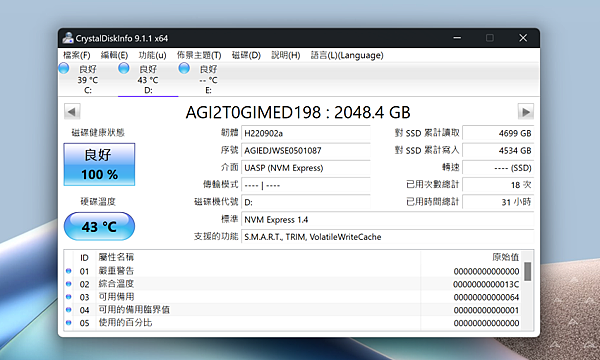Click the ID column header
Viewport: 600px width, 360px height.
84,257
